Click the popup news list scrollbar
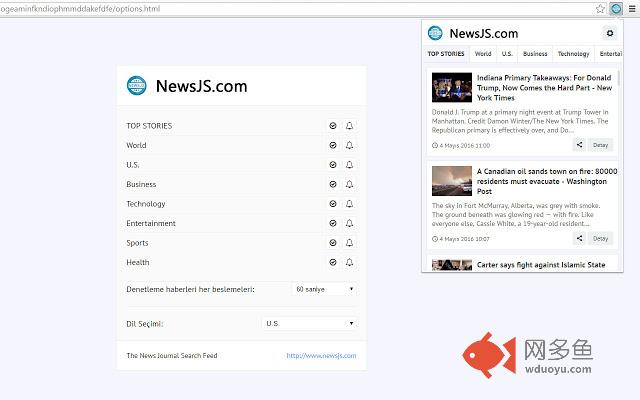Viewport: 640px width, 400px height. point(619,78)
